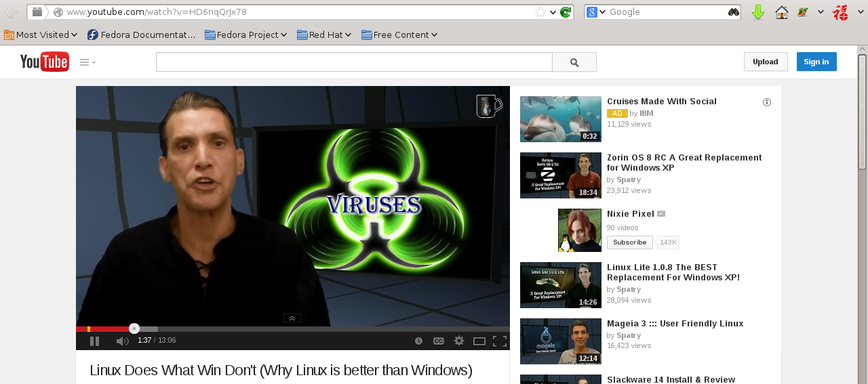Toggle closed captions with the CC button

pyautogui.click(x=439, y=341)
